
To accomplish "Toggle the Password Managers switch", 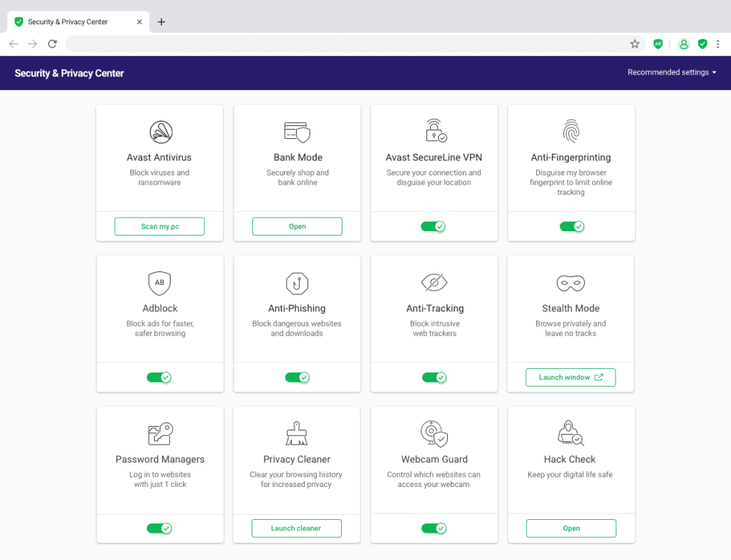I will [159, 528].
